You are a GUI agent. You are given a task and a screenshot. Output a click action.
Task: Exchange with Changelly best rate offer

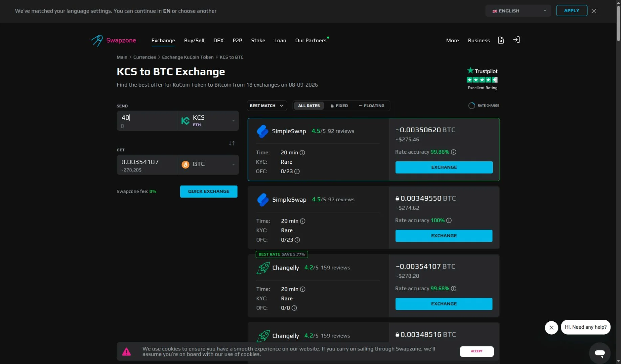pyautogui.click(x=444, y=304)
